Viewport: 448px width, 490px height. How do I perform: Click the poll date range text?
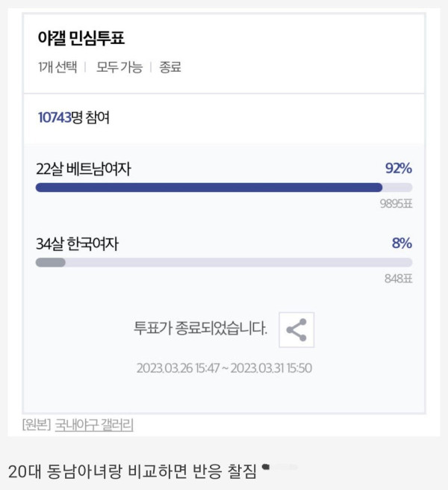(x=224, y=368)
